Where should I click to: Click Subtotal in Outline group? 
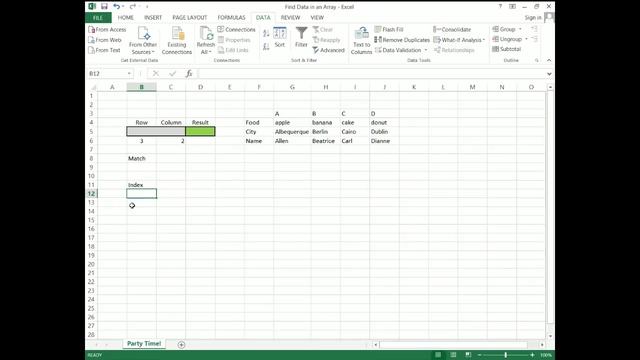[x=507, y=49]
